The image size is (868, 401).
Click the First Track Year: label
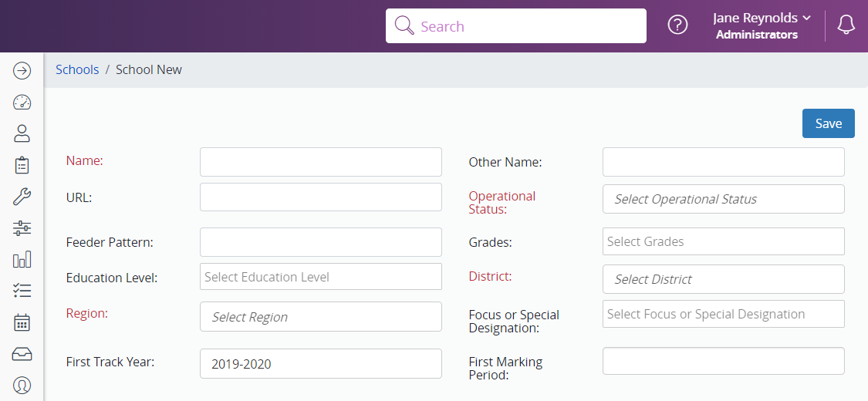pos(110,362)
